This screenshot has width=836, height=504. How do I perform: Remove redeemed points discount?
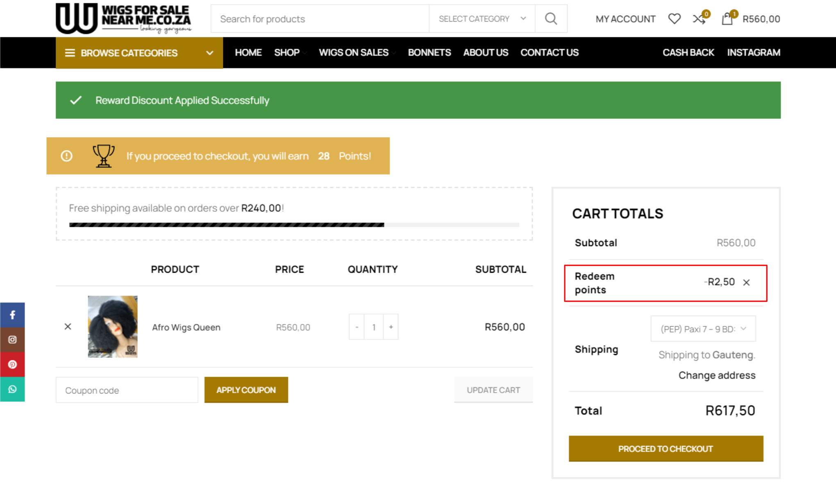tap(746, 283)
